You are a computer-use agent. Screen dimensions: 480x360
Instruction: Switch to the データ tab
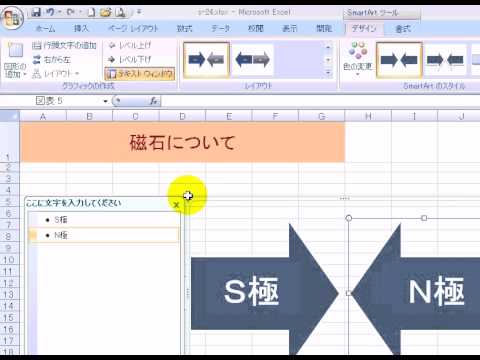220,29
